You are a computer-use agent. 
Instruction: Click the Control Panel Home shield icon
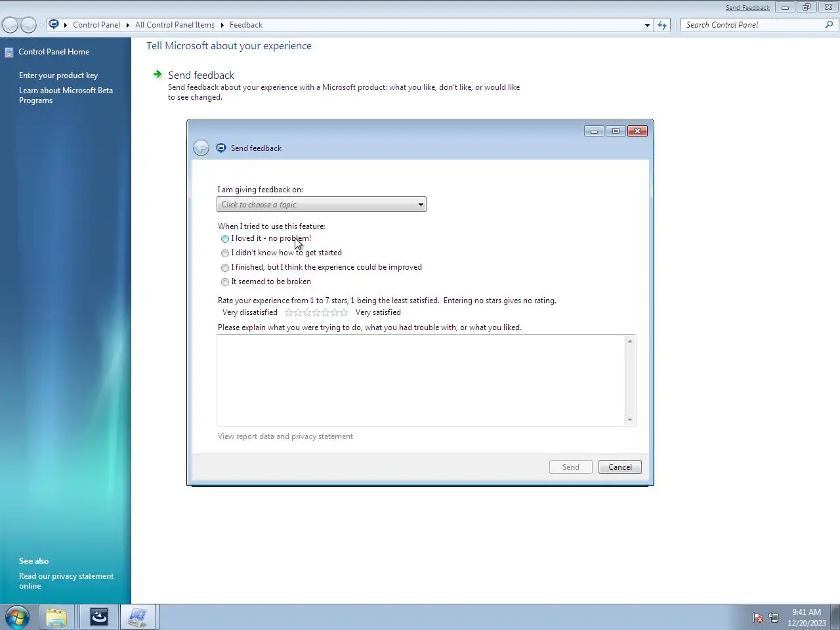coord(9,52)
